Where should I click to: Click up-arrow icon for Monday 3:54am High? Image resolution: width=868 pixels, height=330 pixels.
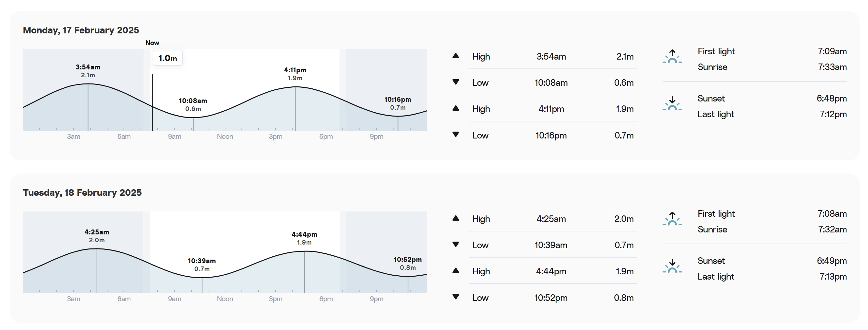point(455,56)
